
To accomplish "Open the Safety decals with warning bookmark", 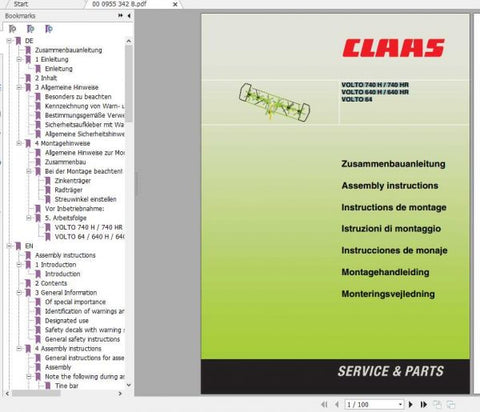I will [x=85, y=330].
